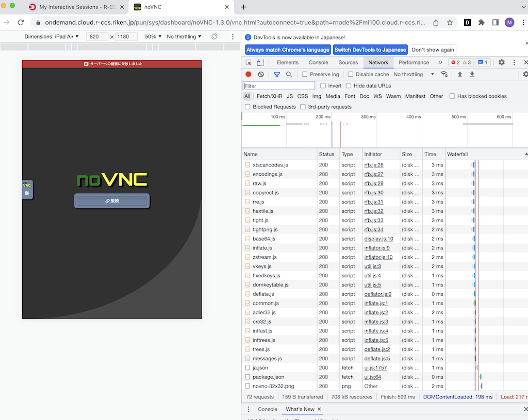Open the drawer three-dot menu
528x420 pixels.
[x=249, y=409]
